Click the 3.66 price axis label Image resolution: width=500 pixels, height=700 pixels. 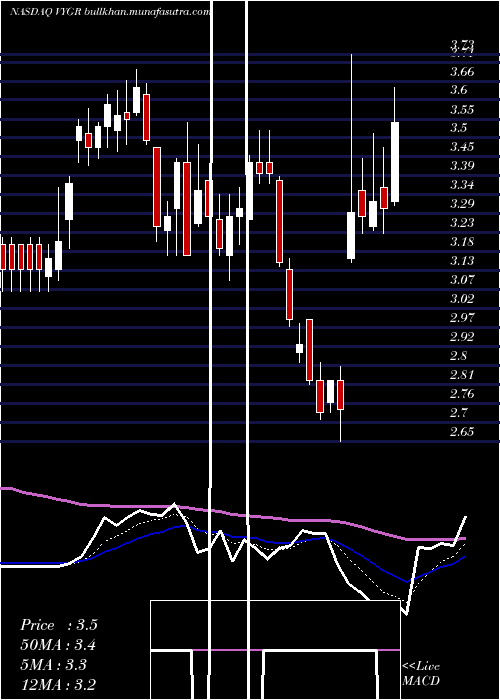pos(462,72)
